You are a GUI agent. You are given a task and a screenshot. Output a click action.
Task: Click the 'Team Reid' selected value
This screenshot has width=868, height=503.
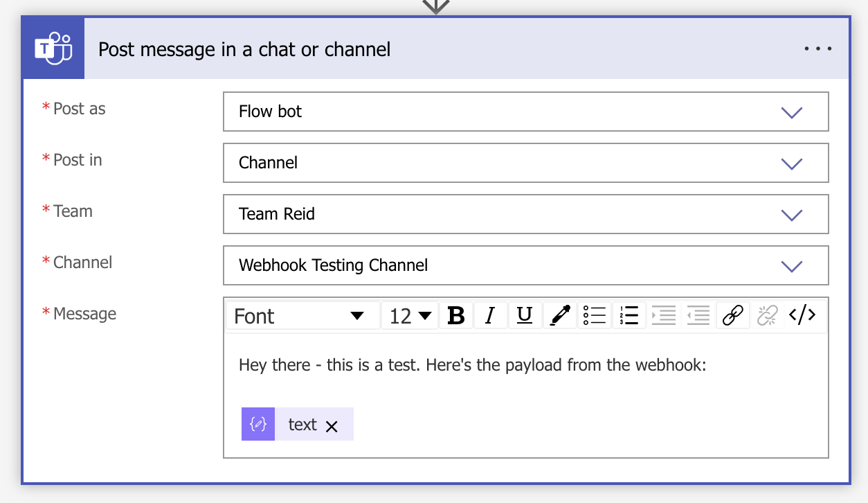277,214
